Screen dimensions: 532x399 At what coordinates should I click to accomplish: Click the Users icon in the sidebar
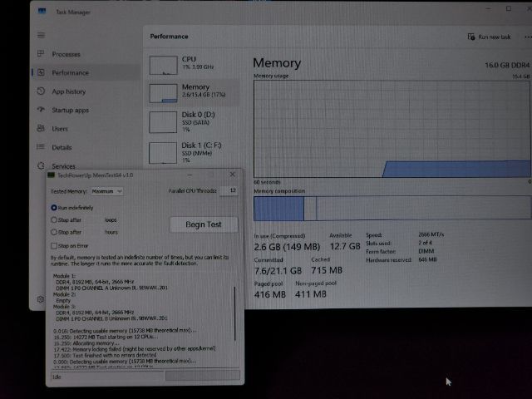[41, 128]
